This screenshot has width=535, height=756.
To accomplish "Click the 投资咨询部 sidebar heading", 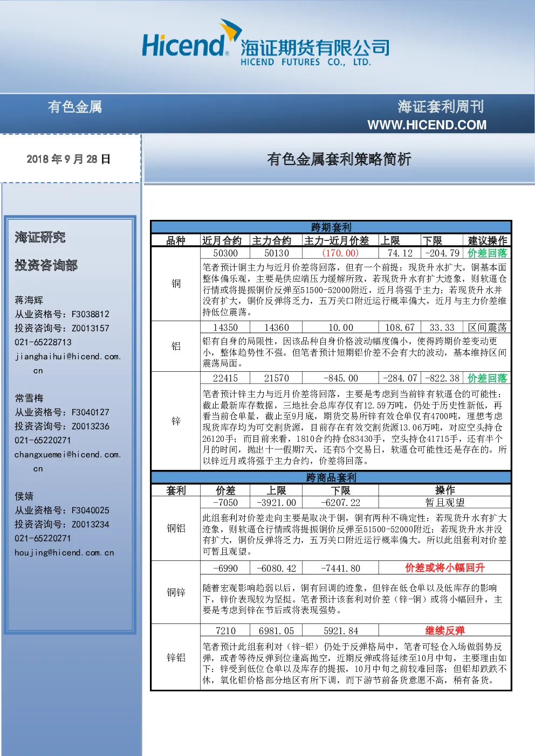I will (46, 265).
